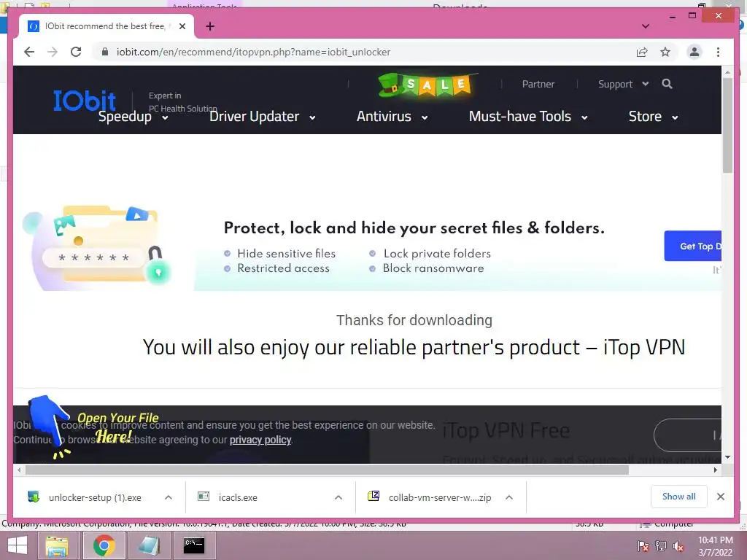Open the privacy policy link
747x560 pixels.
click(x=260, y=440)
